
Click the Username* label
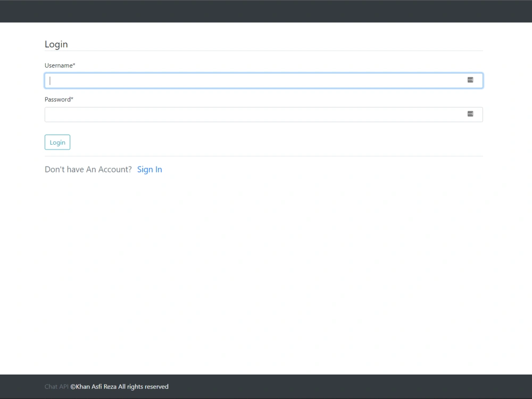pos(60,65)
